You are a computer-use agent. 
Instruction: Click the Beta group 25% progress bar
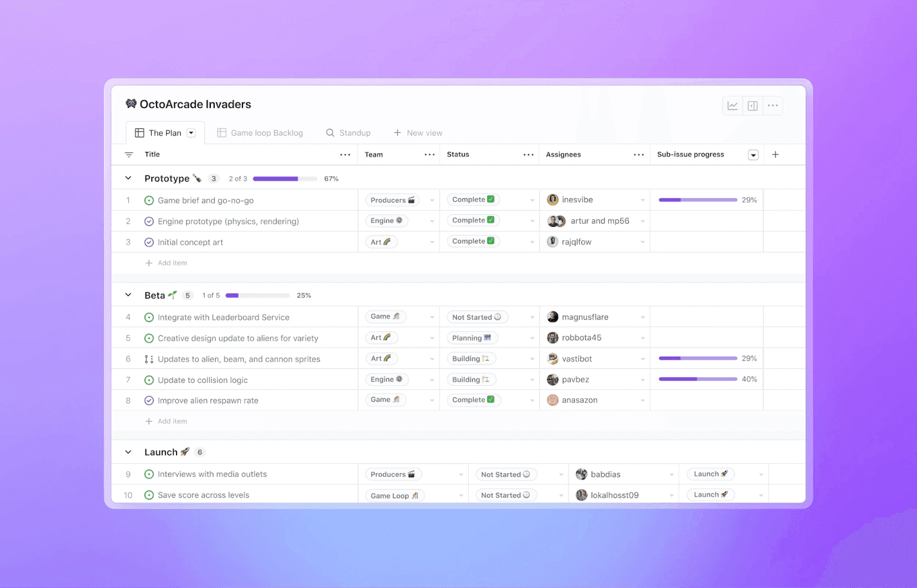tap(258, 295)
